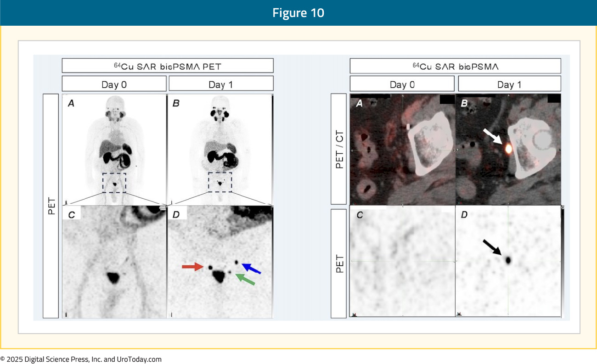Open whole-body PET image B, Day 1
The width and height of the screenshot is (597, 364).
[x=220, y=150]
